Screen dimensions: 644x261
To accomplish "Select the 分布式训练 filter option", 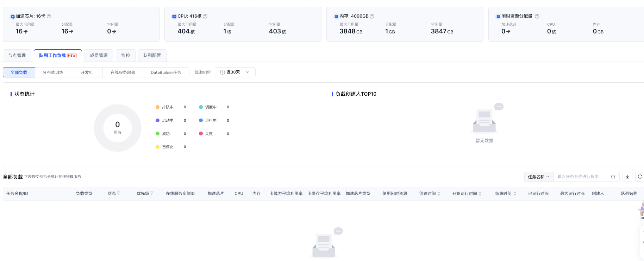I will 53,72.
